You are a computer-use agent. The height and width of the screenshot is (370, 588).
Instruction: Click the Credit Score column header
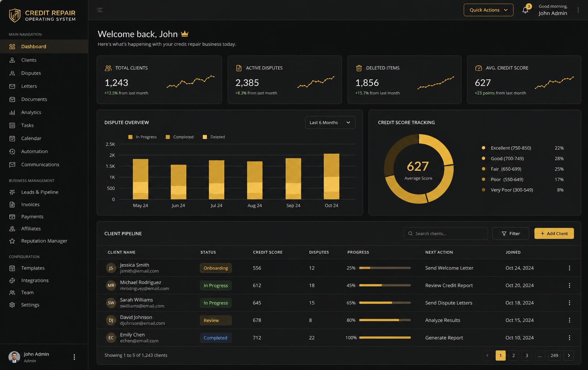[268, 252]
